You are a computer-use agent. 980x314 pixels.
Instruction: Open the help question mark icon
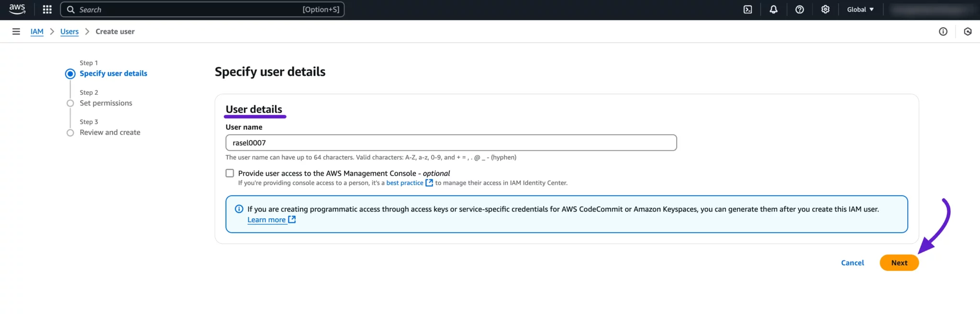[799, 10]
